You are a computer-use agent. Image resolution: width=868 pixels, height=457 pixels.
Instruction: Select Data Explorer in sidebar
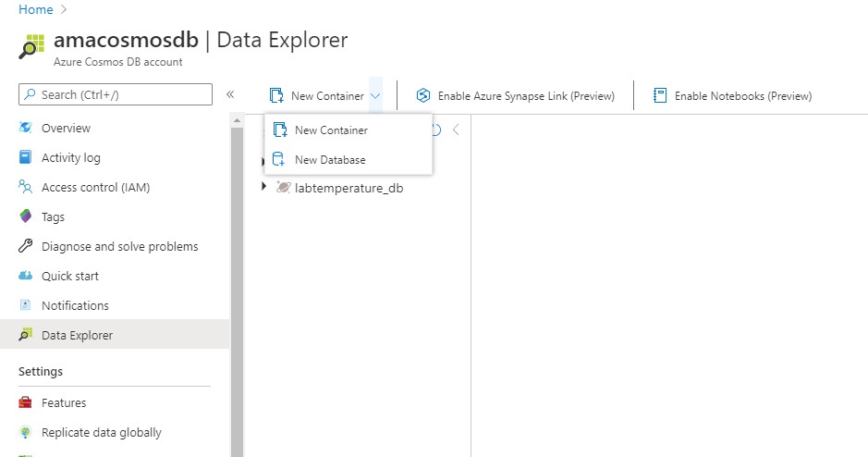(115, 335)
